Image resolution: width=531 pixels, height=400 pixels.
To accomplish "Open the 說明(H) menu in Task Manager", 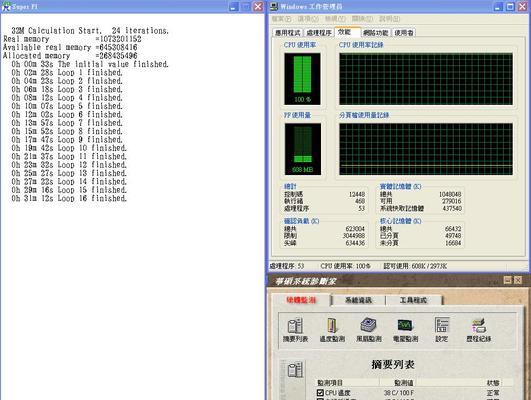I will pos(389,19).
